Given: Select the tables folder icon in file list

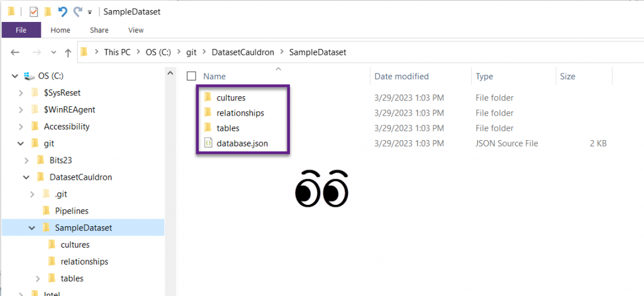Looking at the screenshot, I should [x=208, y=128].
